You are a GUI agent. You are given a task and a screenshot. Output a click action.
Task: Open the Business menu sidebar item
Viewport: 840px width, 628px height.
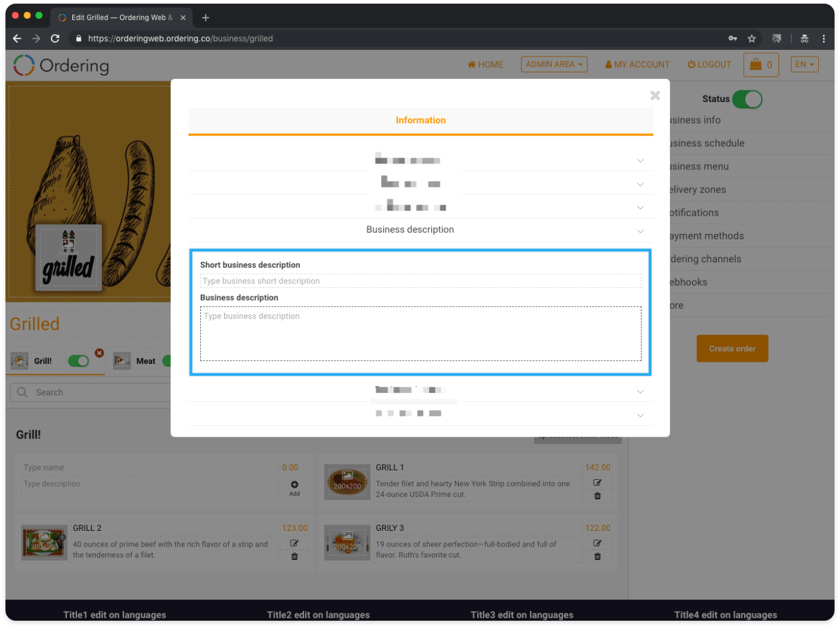(699, 166)
